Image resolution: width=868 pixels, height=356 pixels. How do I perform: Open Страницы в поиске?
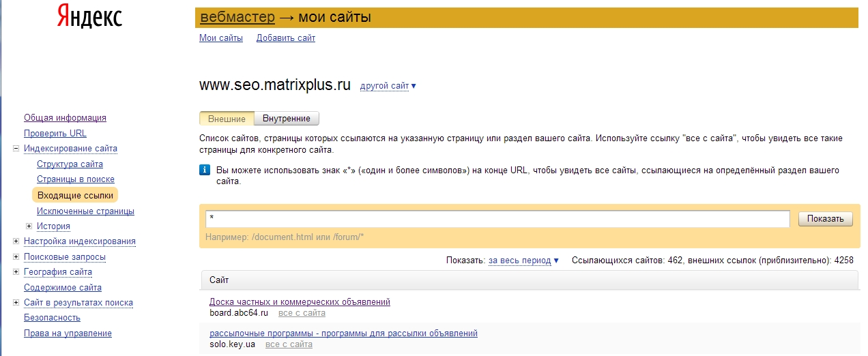[x=75, y=179]
